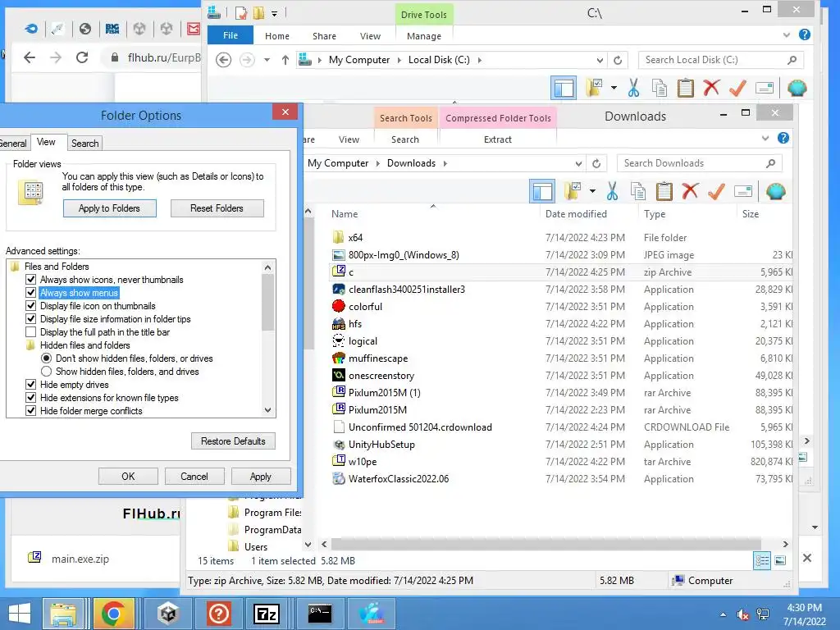
Task: Select Don't show hidden files, folders, or drives
Action: (x=47, y=358)
